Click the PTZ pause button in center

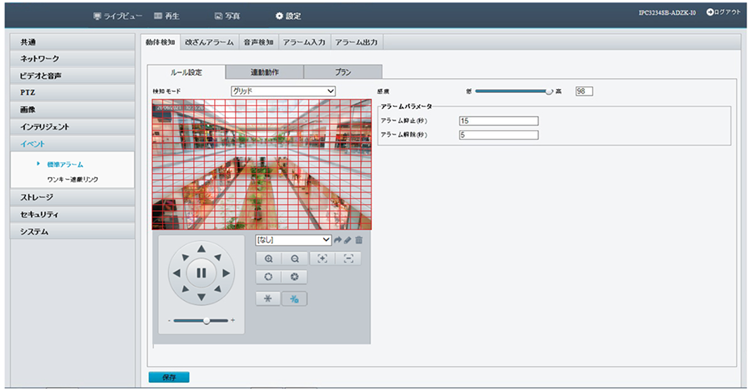tap(201, 273)
